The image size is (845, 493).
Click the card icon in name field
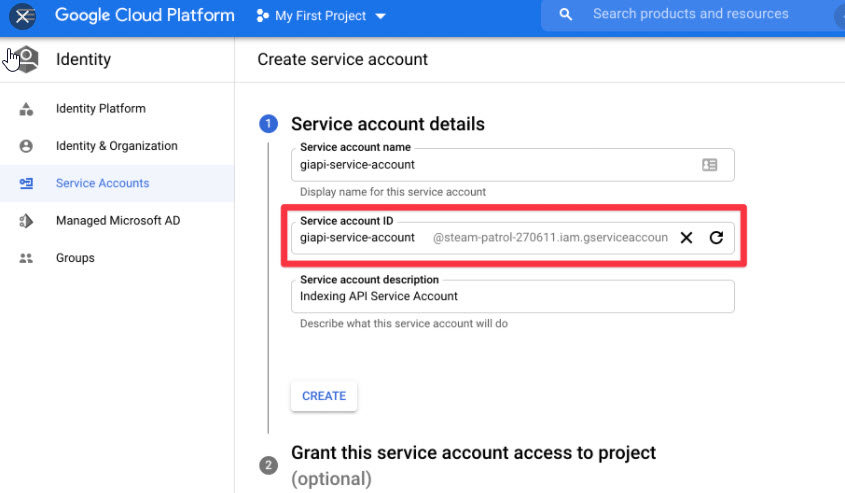(710, 165)
